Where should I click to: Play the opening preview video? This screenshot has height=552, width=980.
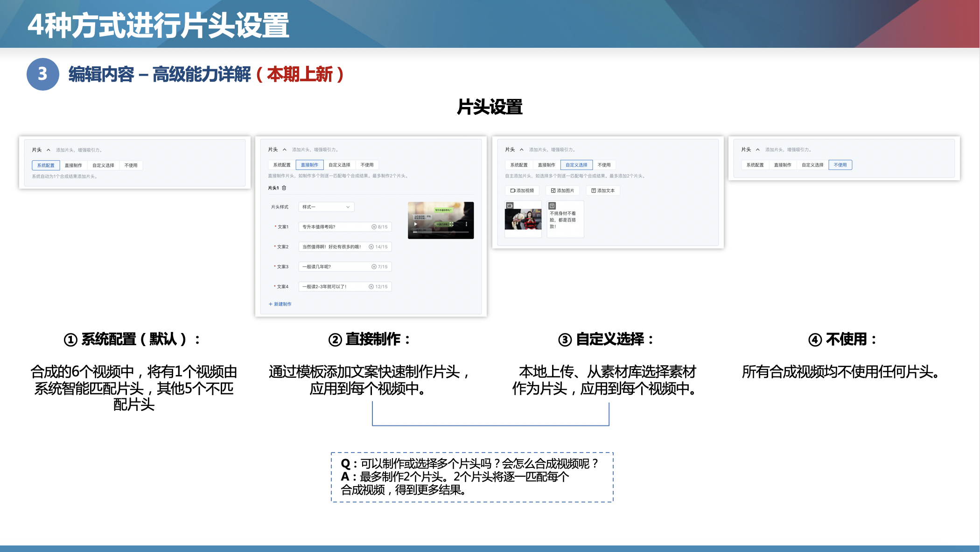415,224
